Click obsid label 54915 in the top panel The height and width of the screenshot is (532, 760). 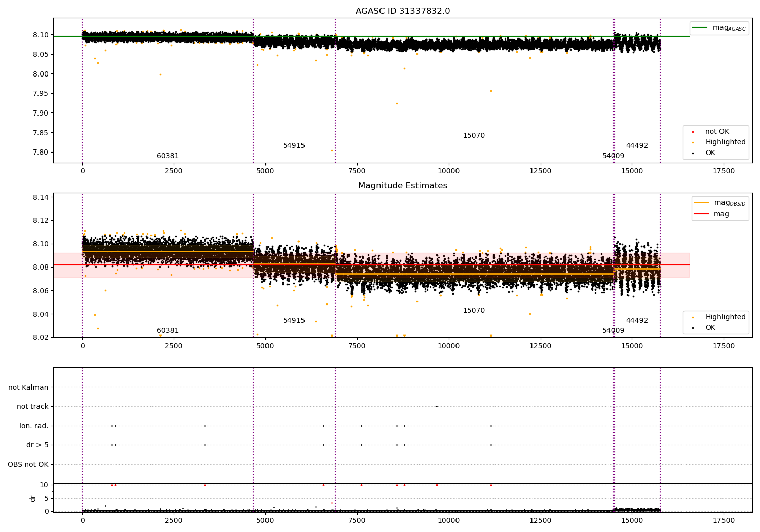point(294,146)
